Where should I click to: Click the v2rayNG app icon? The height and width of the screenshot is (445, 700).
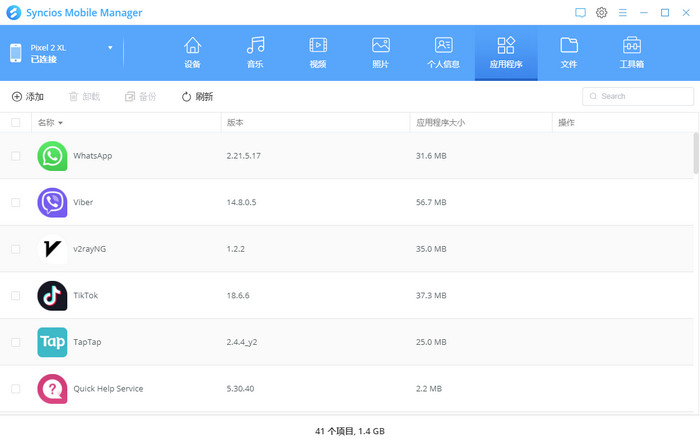pos(52,249)
